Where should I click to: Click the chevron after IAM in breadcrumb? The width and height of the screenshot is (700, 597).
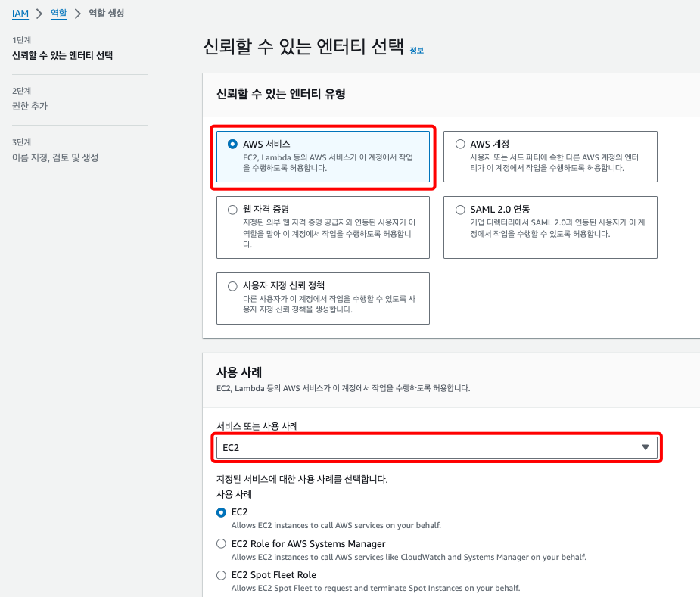coord(39,13)
